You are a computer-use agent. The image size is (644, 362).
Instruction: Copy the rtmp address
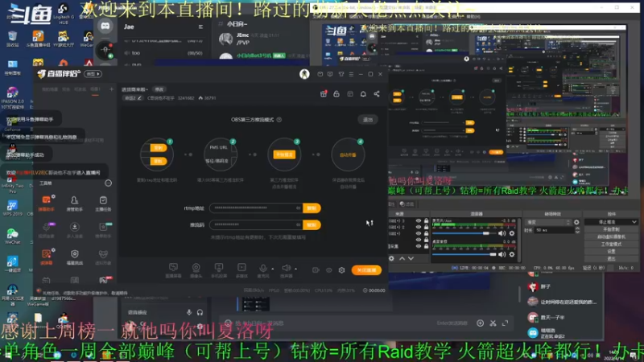(x=312, y=208)
